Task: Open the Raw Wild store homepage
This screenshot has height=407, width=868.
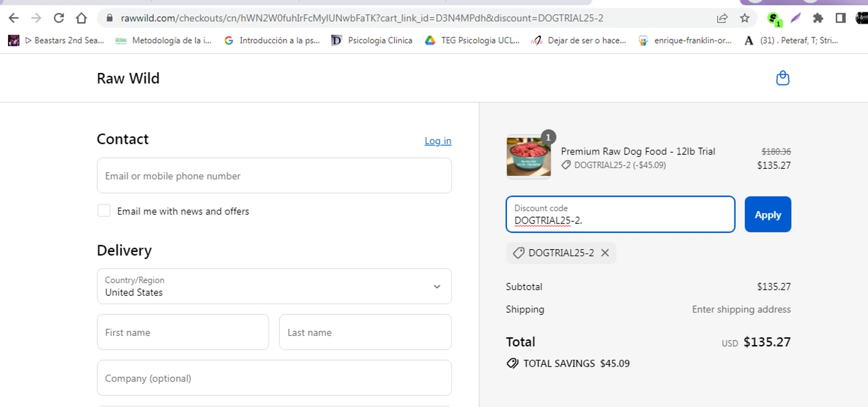Action: tap(128, 78)
